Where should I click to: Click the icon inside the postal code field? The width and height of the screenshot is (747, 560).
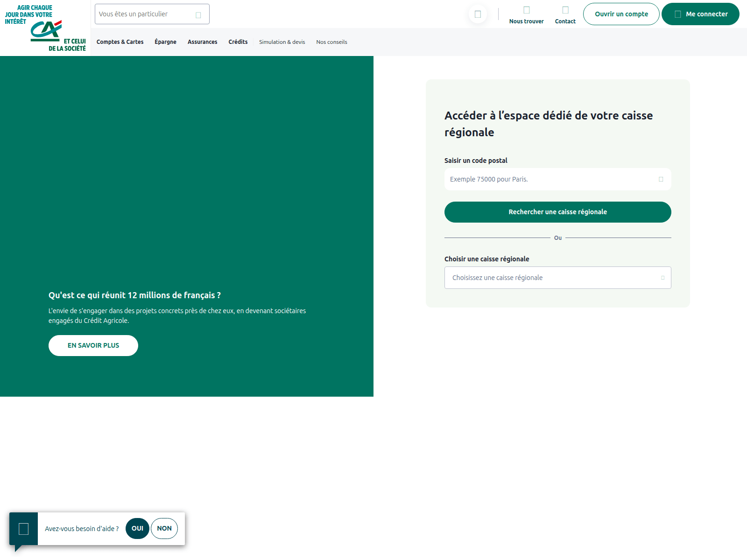coord(661,179)
